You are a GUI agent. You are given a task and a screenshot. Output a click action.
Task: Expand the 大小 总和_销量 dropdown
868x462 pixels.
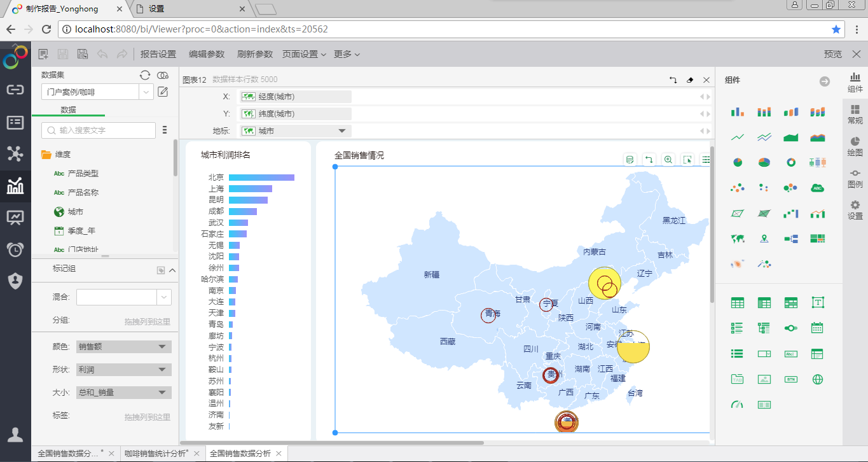(x=123, y=393)
